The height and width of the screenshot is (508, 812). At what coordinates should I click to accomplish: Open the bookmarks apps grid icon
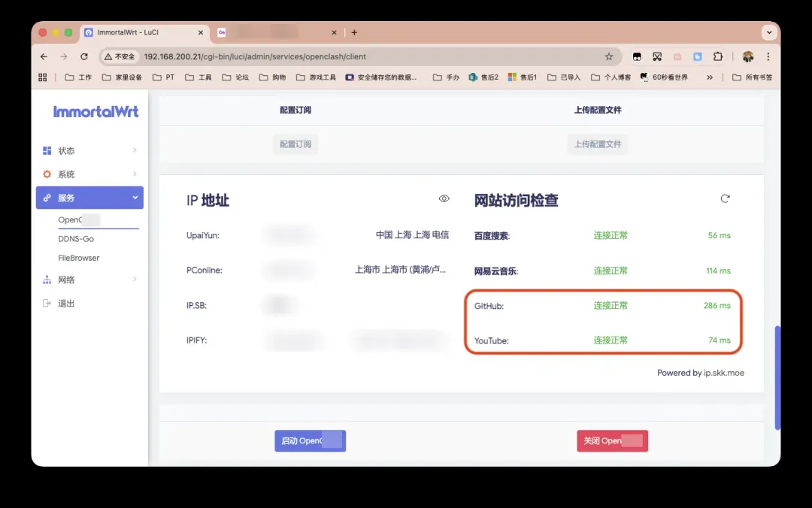(43, 77)
